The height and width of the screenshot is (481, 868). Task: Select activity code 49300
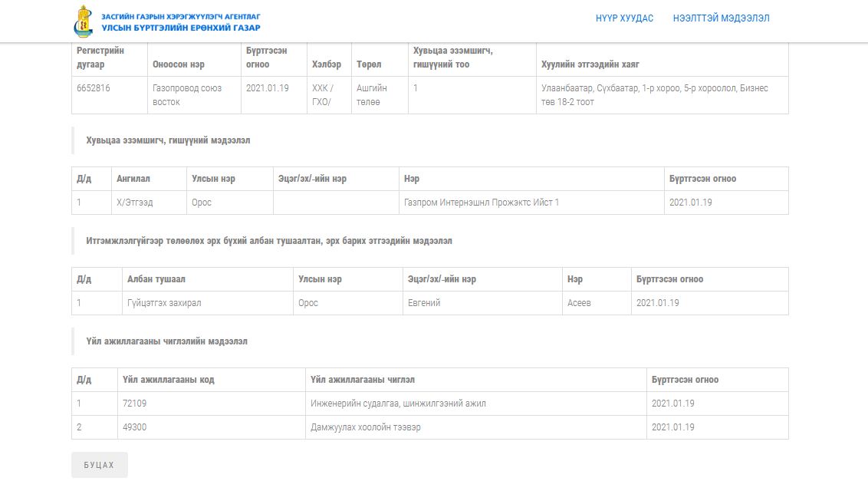click(134, 427)
